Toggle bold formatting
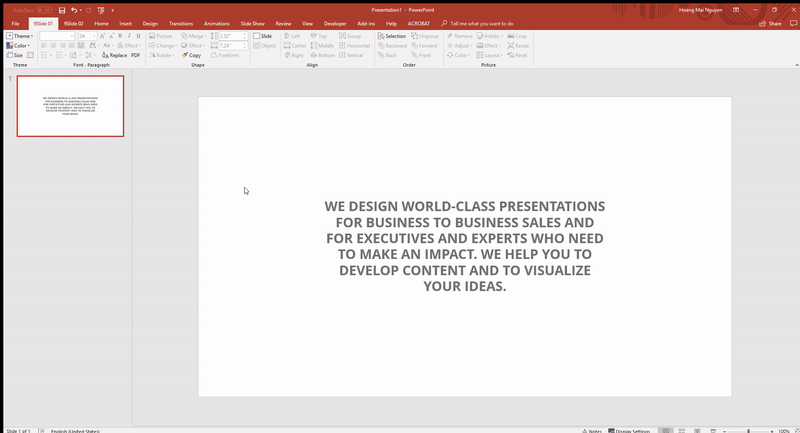800x433 pixels. tap(120, 36)
